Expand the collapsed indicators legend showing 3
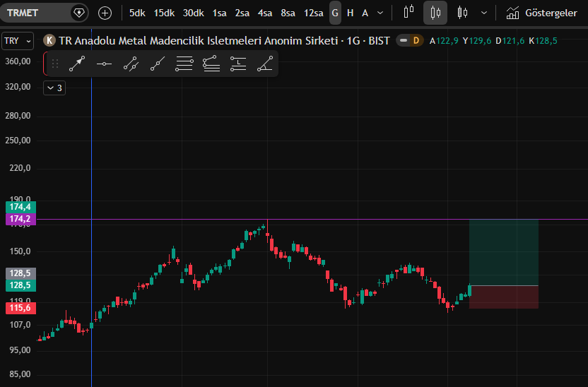The width and height of the screenshot is (588, 387). tap(54, 88)
